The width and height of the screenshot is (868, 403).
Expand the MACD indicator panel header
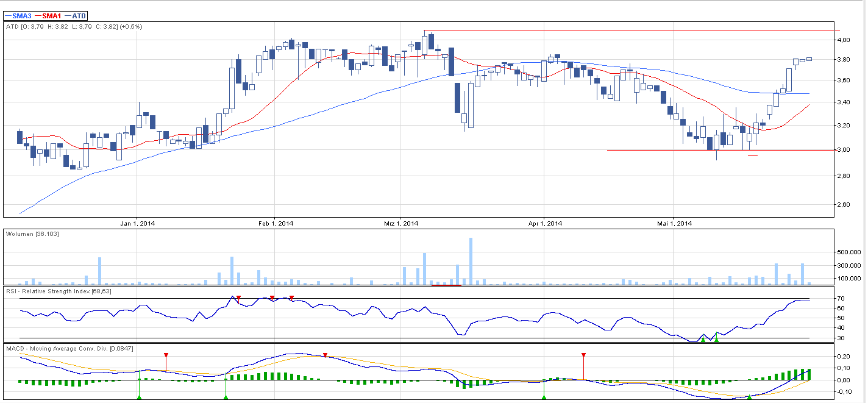[x=69, y=348]
